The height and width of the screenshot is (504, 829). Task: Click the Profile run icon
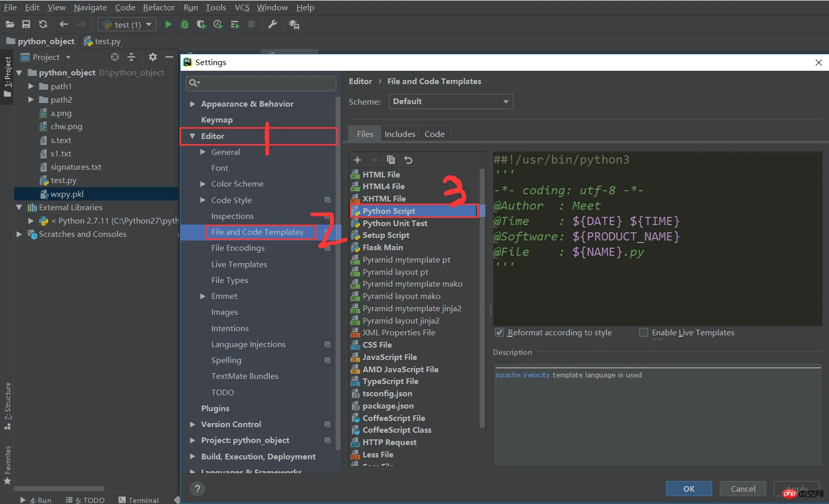click(x=218, y=24)
